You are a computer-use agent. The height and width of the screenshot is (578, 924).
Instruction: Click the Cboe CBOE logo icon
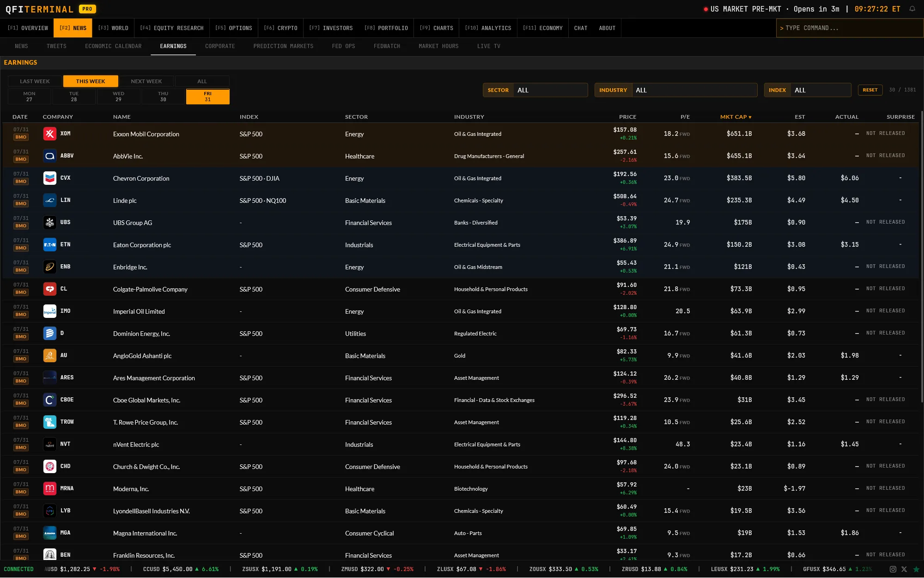pos(50,400)
